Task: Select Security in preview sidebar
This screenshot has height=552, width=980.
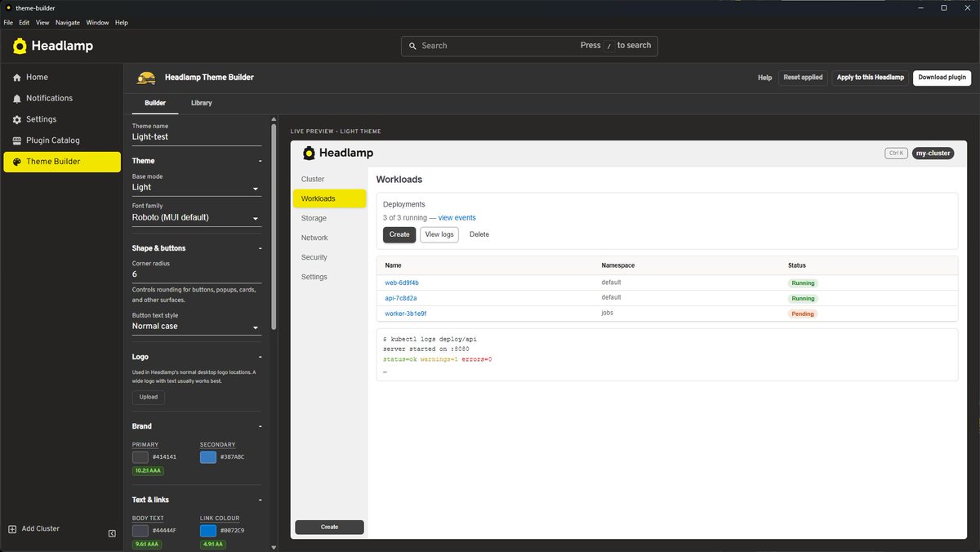Action: point(330,257)
